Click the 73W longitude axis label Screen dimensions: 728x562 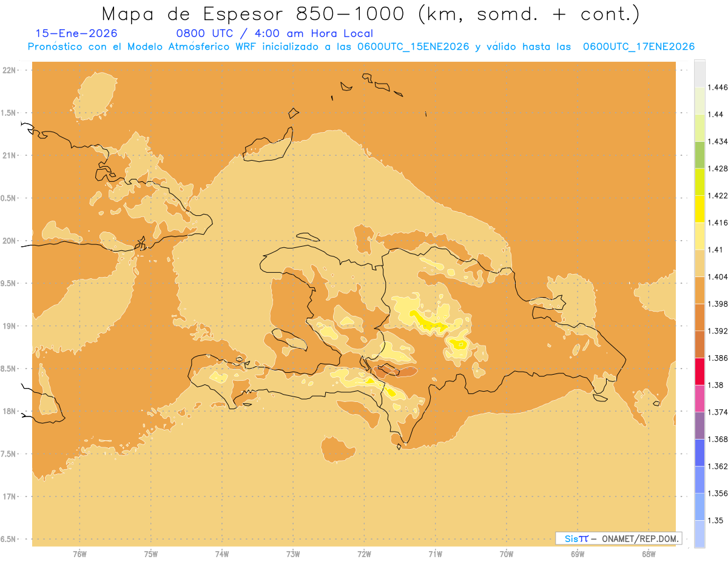293,554
